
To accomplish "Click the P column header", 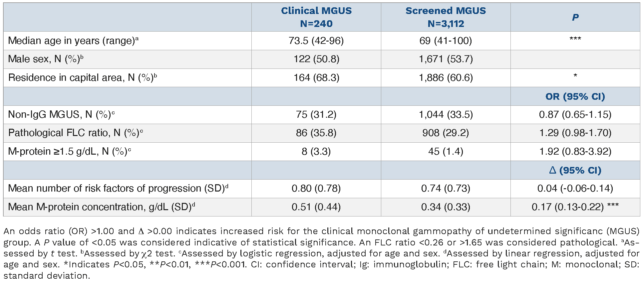I will click(x=575, y=17).
